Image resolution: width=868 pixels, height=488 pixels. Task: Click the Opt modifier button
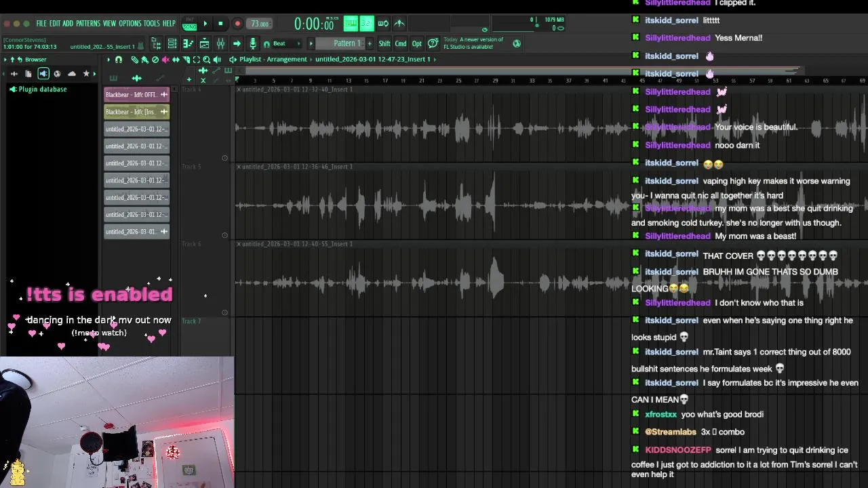[417, 43]
